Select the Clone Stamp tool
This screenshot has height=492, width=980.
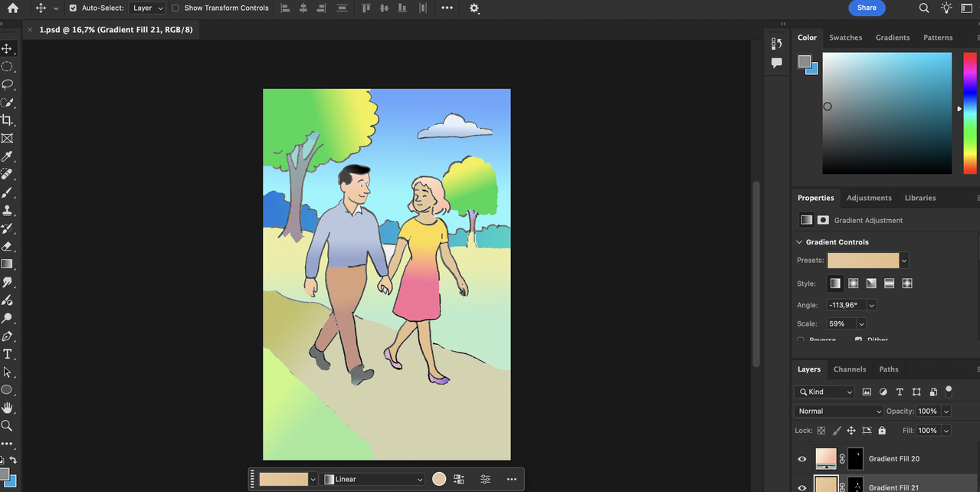[7, 210]
